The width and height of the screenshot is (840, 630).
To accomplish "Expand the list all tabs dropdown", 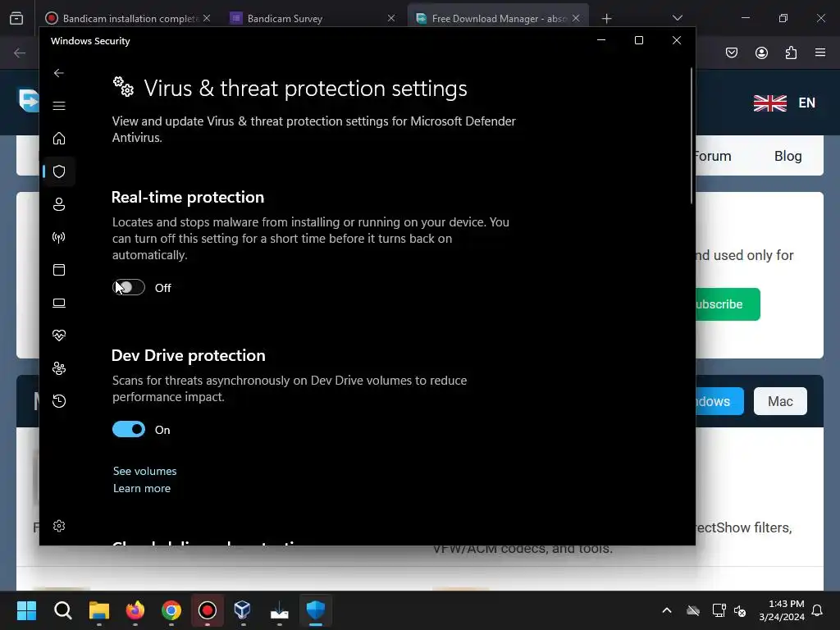I will [x=677, y=18].
